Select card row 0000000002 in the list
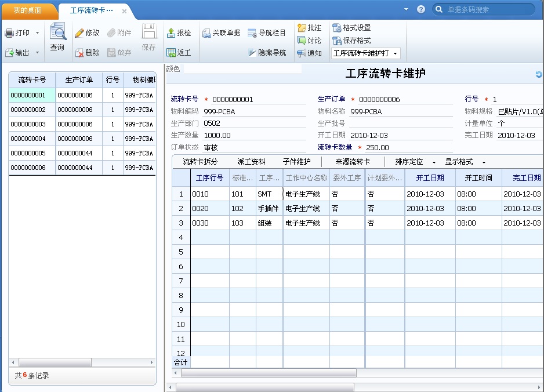Viewport: 544px width, 392px height. [x=82, y=110]
